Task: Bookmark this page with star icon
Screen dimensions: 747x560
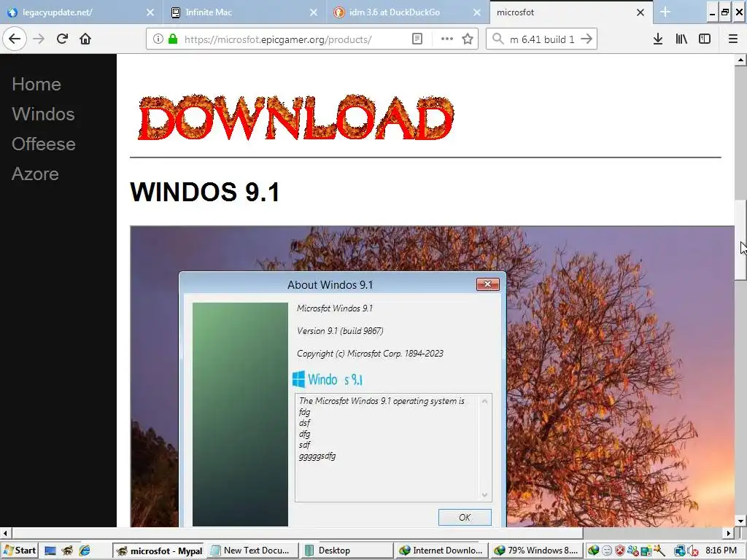Action: [468, 39]
